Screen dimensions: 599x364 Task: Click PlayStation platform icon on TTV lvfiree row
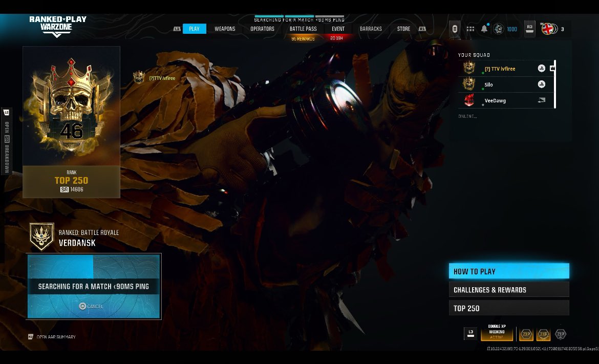pos(541,69)
